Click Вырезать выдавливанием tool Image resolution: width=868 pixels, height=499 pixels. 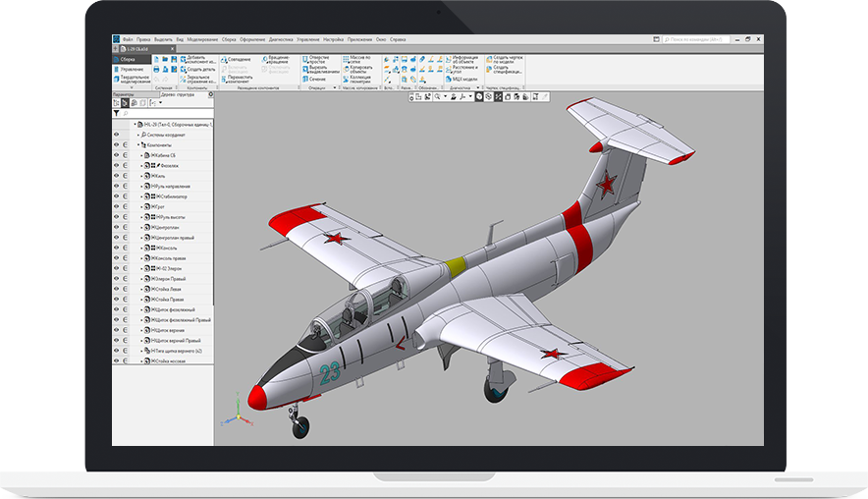point(320,69)
